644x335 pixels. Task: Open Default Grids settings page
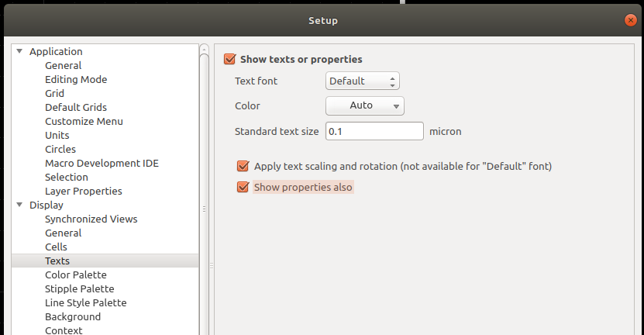point(76,107)
